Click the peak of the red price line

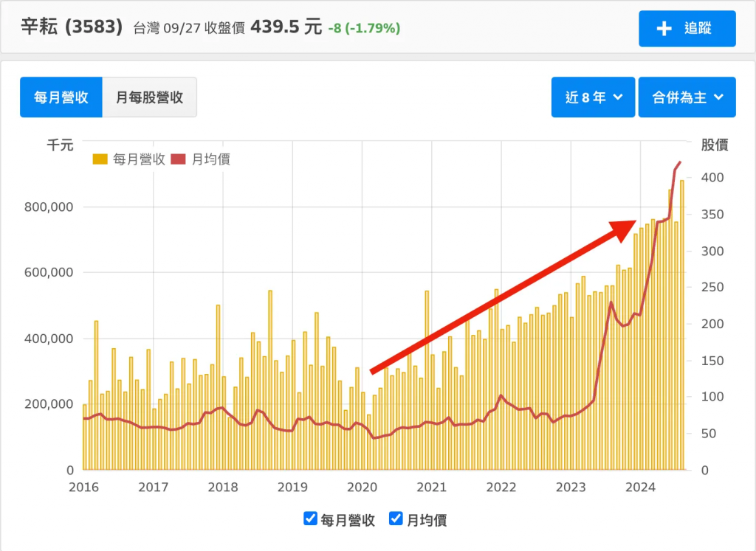681,162
